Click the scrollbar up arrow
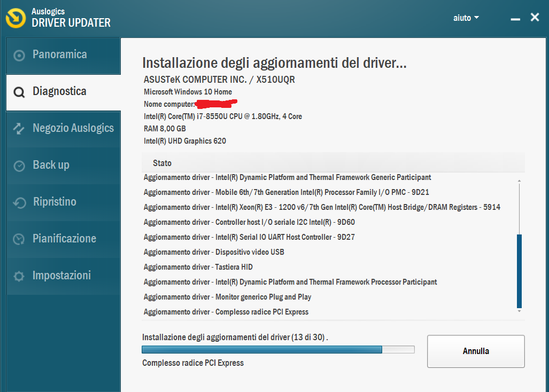549x392 pixels. tap(519, 181)
